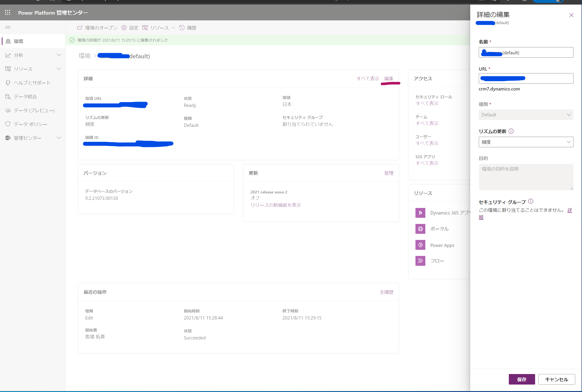Click the 目的 description text area
Image resolution: width=582 pixels, height=392 pixels.
click(526, 177)
